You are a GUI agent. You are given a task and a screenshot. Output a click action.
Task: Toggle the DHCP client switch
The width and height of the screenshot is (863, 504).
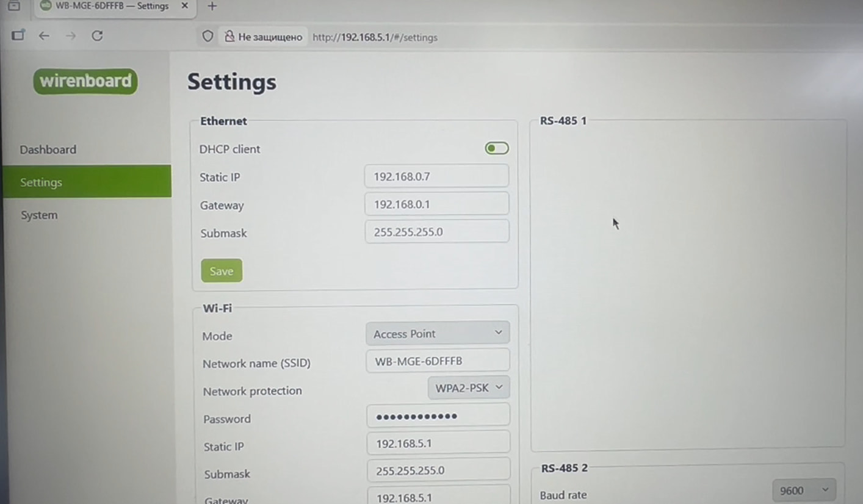[x=496, y=148]
